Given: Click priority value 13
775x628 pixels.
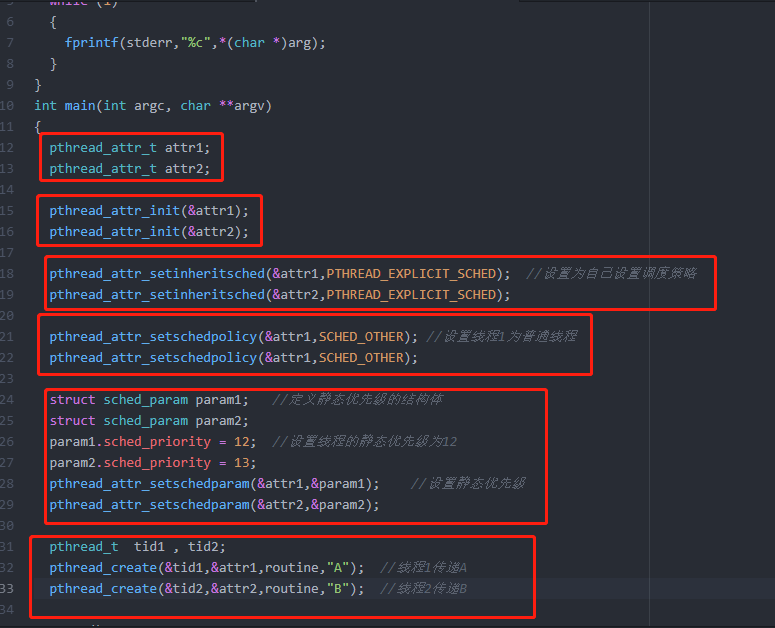Looking at the screenshot, I should (242, 463).
